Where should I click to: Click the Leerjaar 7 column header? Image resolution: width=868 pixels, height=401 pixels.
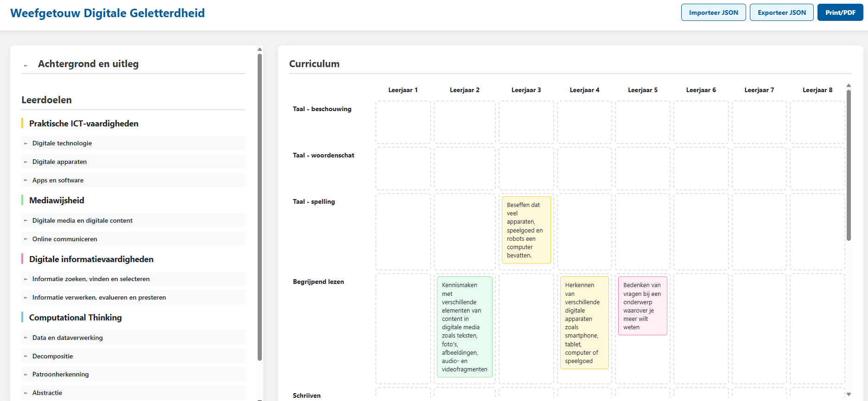click(x=759, y=90)
